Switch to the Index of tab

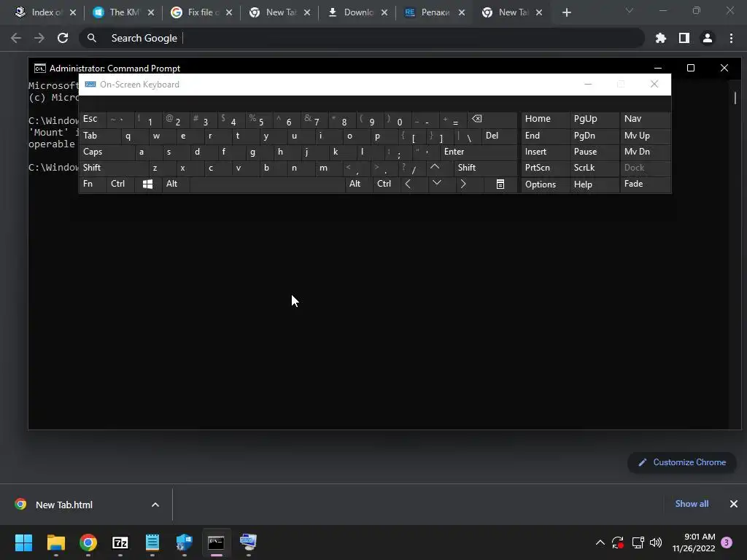coord(40,13)
